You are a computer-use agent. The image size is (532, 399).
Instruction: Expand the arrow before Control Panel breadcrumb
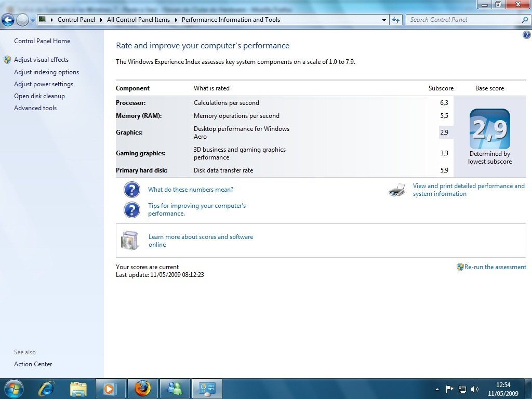coord(52,20)
